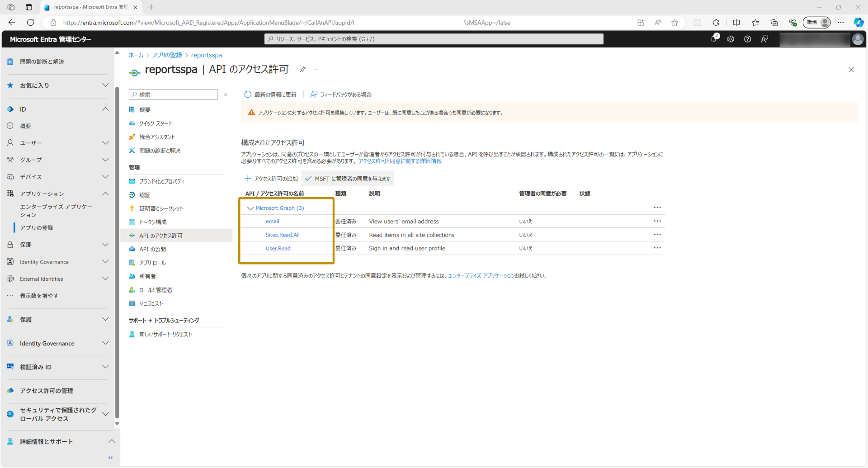Select アプリの登録 in sidebar

point(36,228)
